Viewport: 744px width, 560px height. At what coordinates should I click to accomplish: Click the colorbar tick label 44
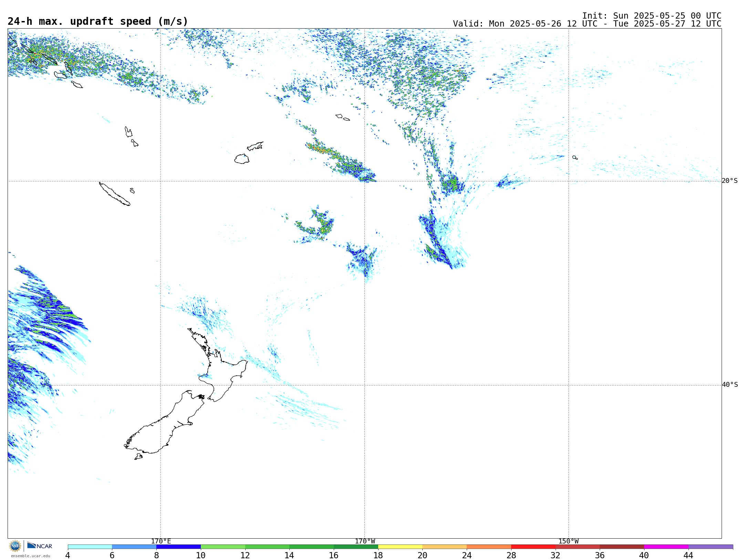click(x=689, y=555)
